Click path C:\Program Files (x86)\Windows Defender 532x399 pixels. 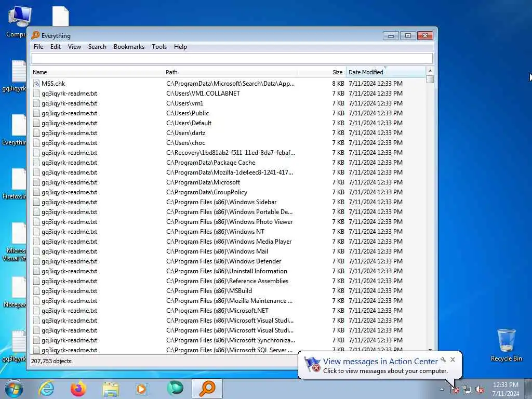tap(223, 261)
